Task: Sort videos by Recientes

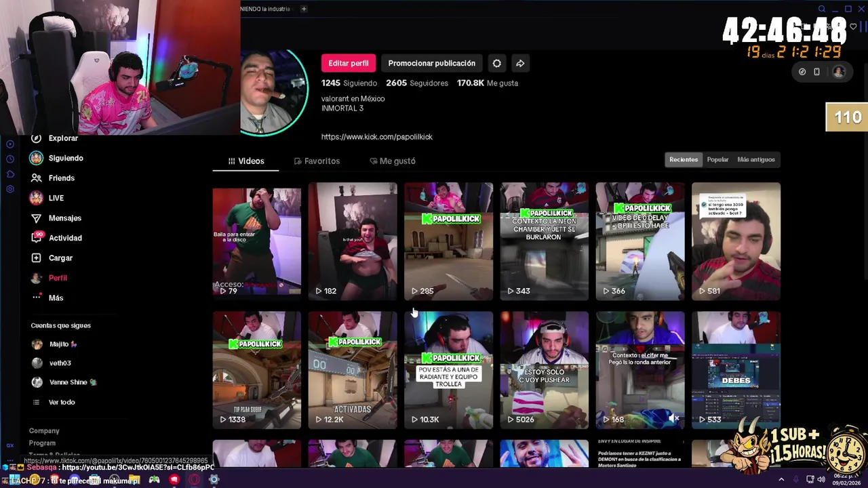Action: tap(684, 159)
